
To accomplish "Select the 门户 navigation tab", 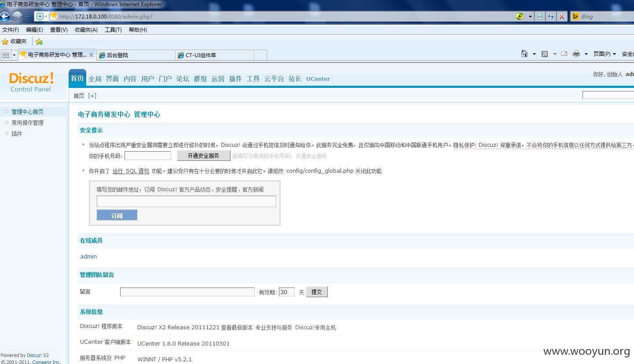I will click(165, 79).
